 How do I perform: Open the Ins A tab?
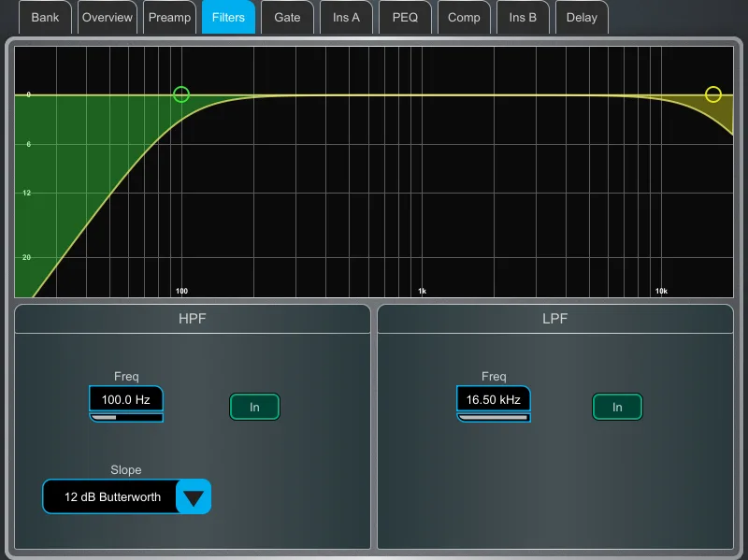point(346,17)
